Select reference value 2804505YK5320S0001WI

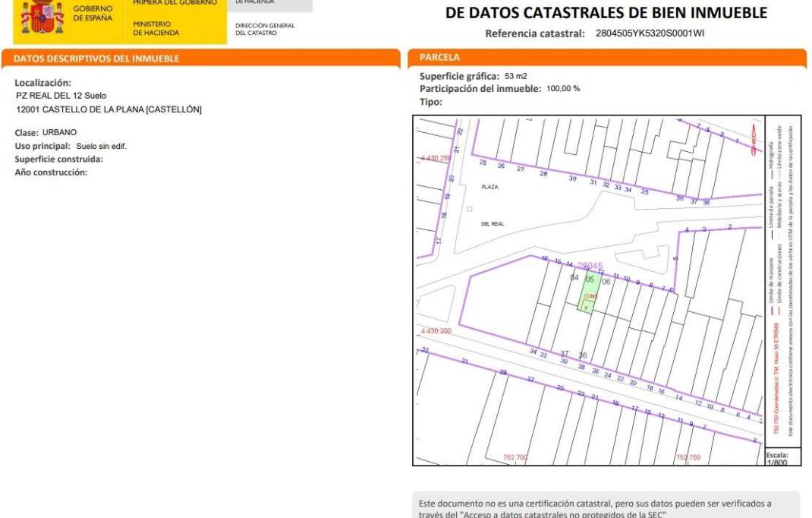click(x=650, y=33)
